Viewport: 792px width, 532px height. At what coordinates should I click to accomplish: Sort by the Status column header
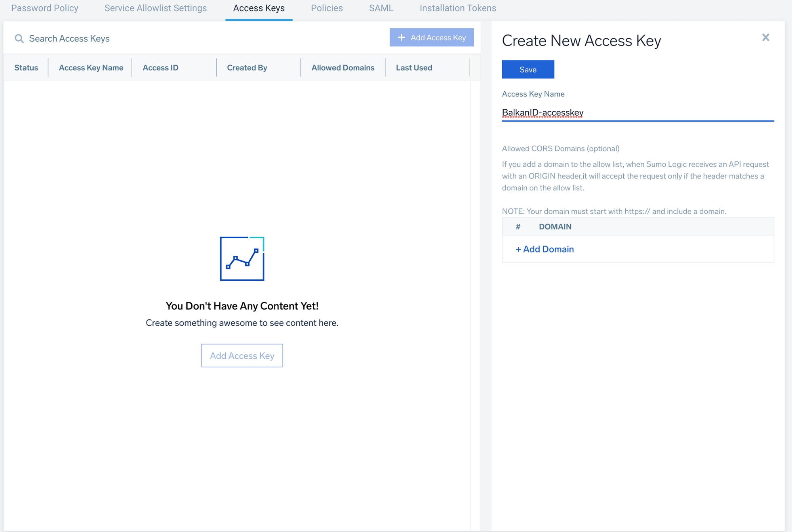(x=26, y=68)
